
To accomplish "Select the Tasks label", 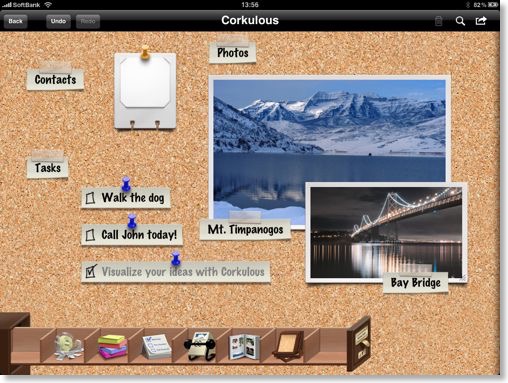I will 48,168.
